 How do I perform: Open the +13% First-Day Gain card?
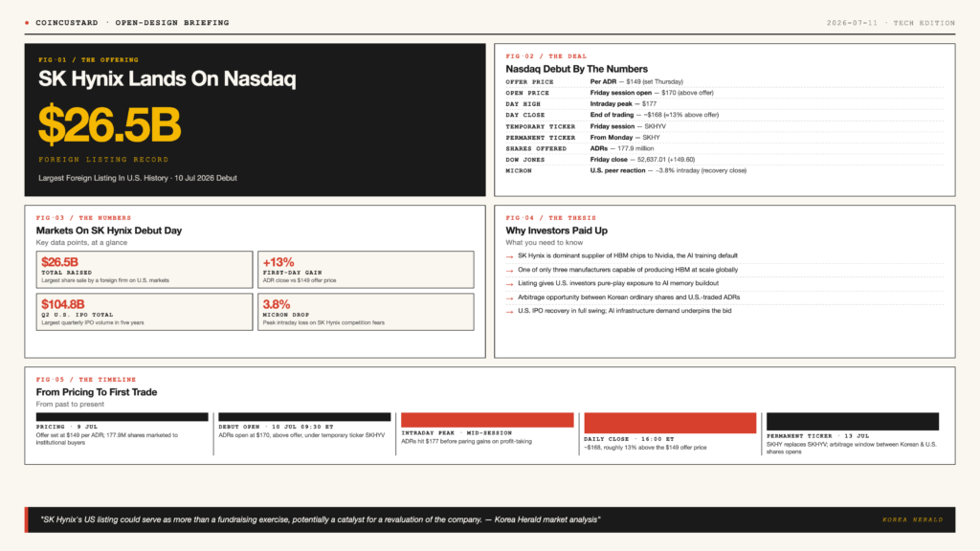[x=366, y=270]
